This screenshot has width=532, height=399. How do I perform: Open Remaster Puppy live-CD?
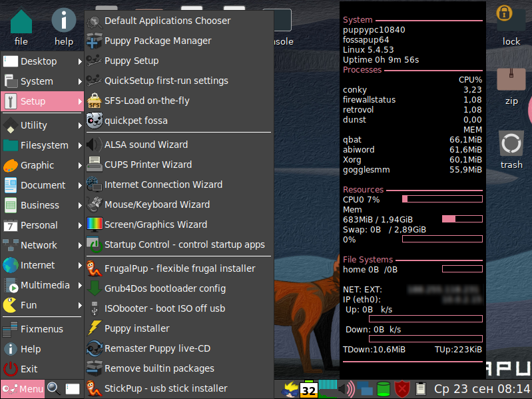point(179,348)
